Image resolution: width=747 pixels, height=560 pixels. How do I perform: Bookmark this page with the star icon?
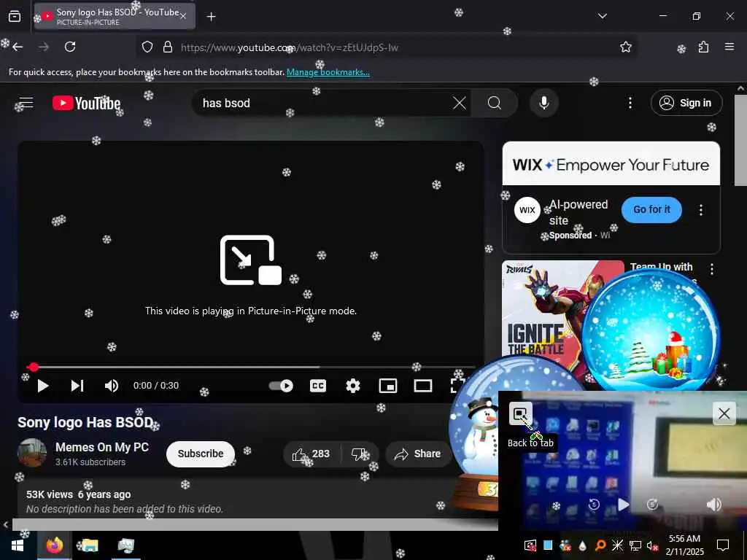click(625, 47)
